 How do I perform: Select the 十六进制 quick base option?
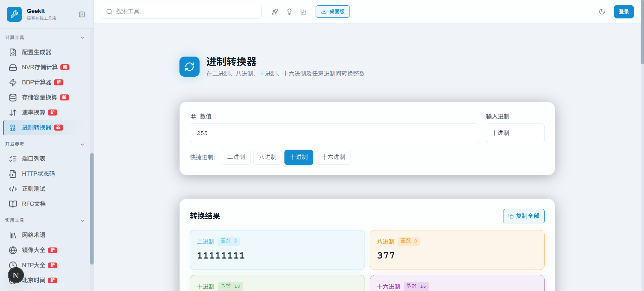coord(333,157)
